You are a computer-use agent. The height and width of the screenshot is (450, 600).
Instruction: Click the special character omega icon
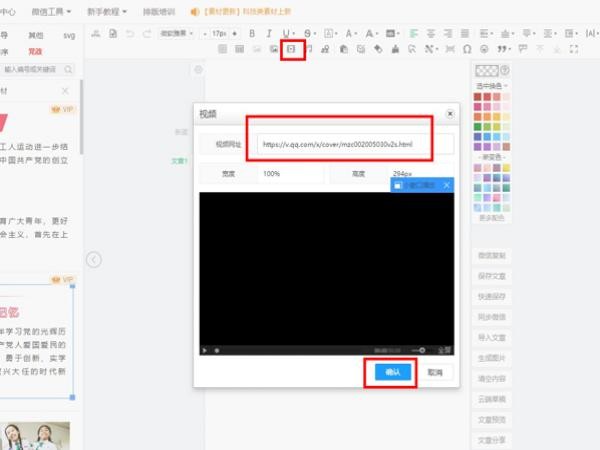(467, 49)
